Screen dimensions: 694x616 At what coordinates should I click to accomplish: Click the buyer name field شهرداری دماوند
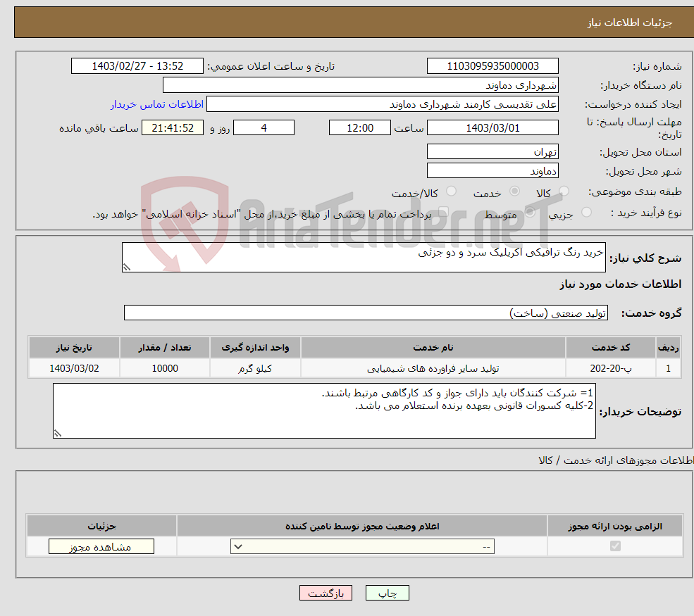coord(361,85)
